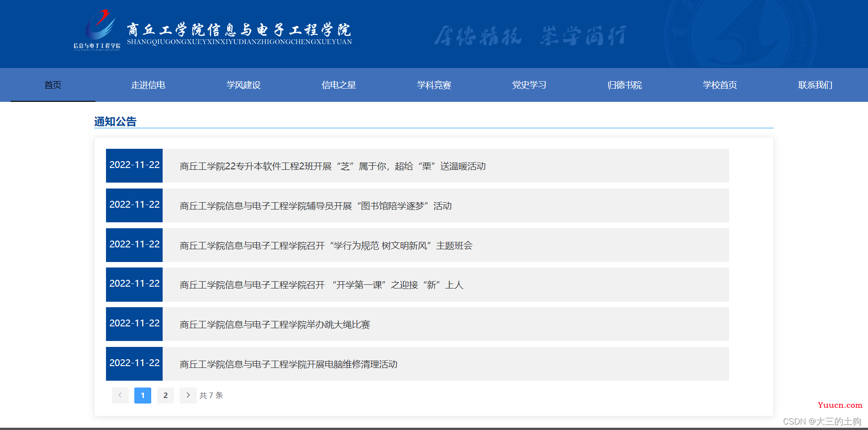Click the previous page arrow

click(120, 395)
